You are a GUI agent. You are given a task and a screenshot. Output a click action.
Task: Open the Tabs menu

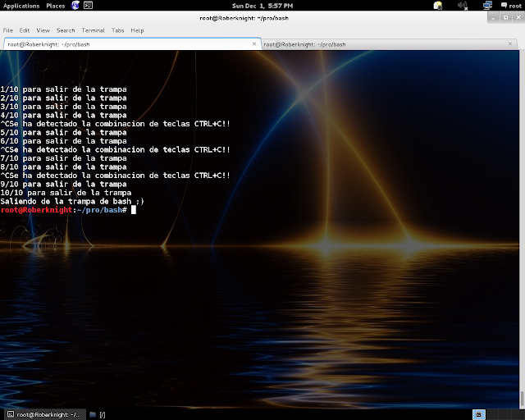(x=118, y=30)
